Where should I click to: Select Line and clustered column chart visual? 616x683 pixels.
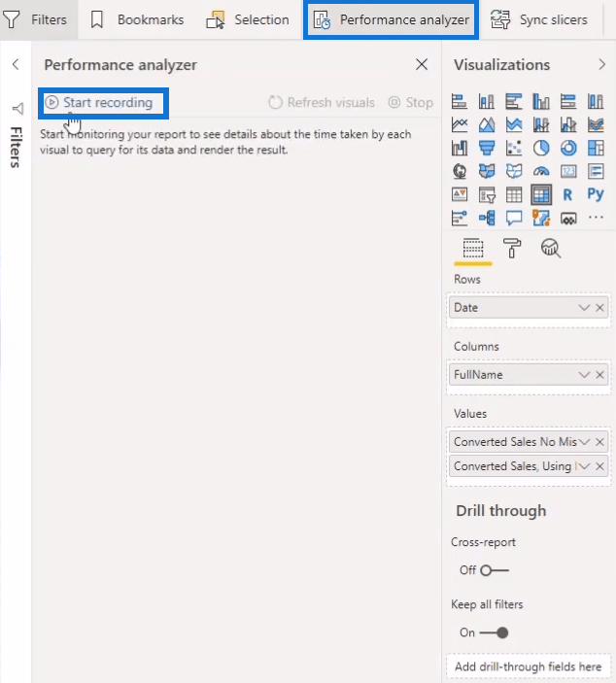(568, 125)
